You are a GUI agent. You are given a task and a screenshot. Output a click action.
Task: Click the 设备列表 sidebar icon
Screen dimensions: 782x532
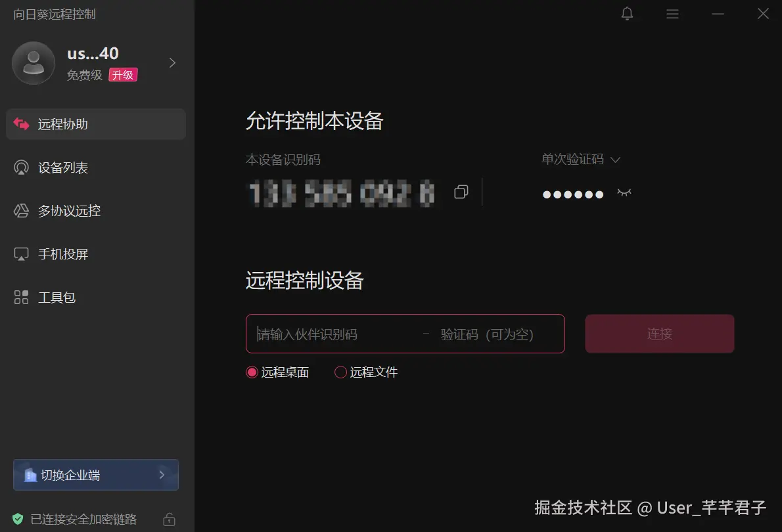coord(21,167)
